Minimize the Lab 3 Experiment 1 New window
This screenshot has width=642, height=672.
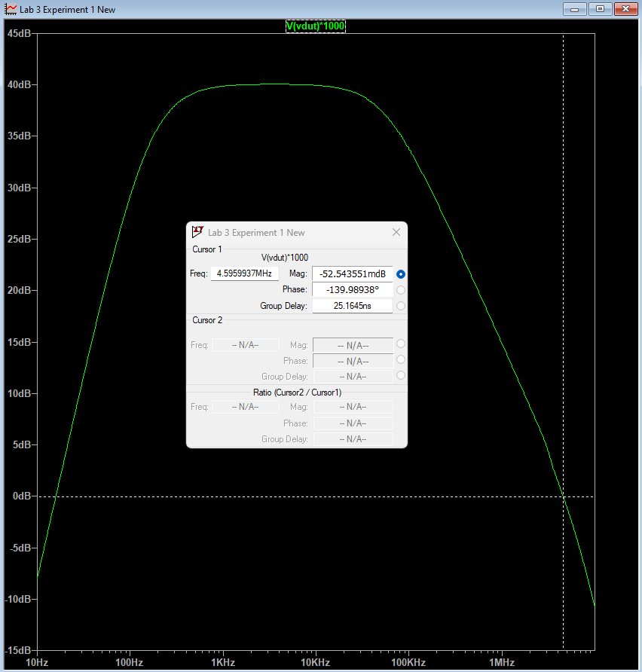point(575,9)
